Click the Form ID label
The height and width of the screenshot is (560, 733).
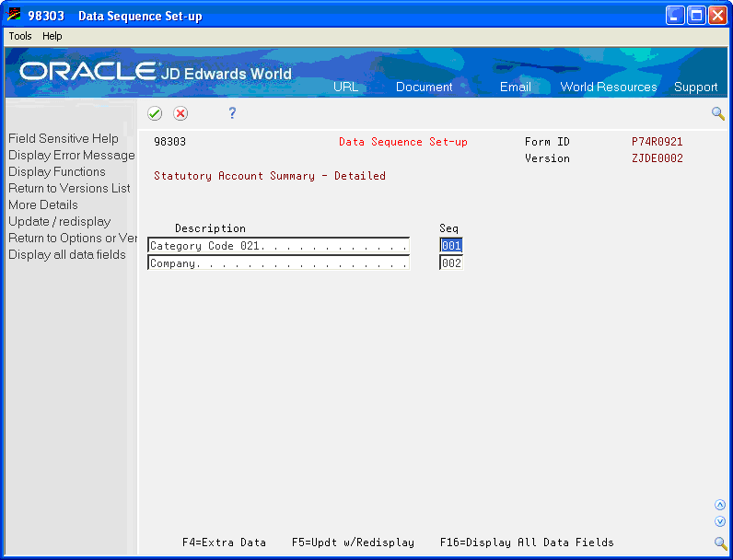(x=547, y=142)
